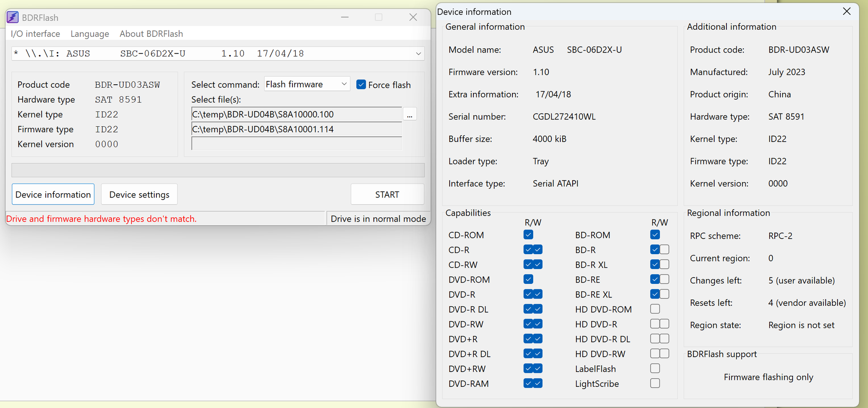Click the empty third file field
Image resolution: width=868 pixels, height=408 pixels.
pos(296,144)
